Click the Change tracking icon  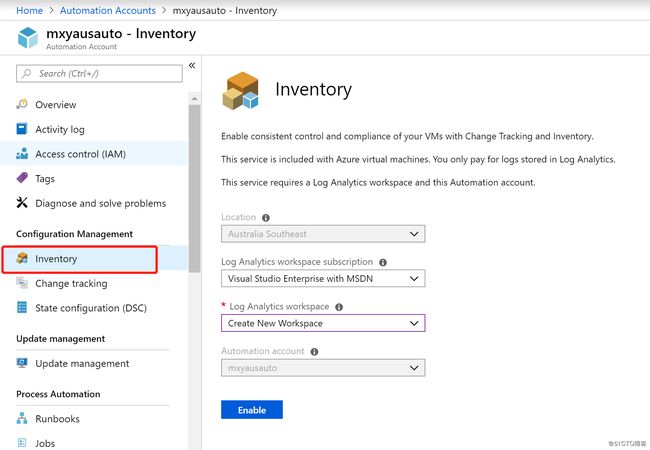tap(22, 283)
